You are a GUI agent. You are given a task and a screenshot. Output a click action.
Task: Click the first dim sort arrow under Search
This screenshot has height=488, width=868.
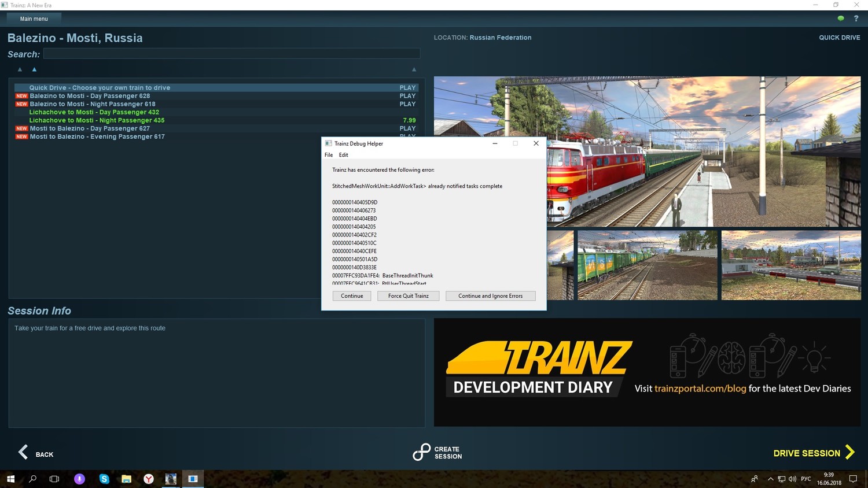pyautogui.click(x=20, y=69)
